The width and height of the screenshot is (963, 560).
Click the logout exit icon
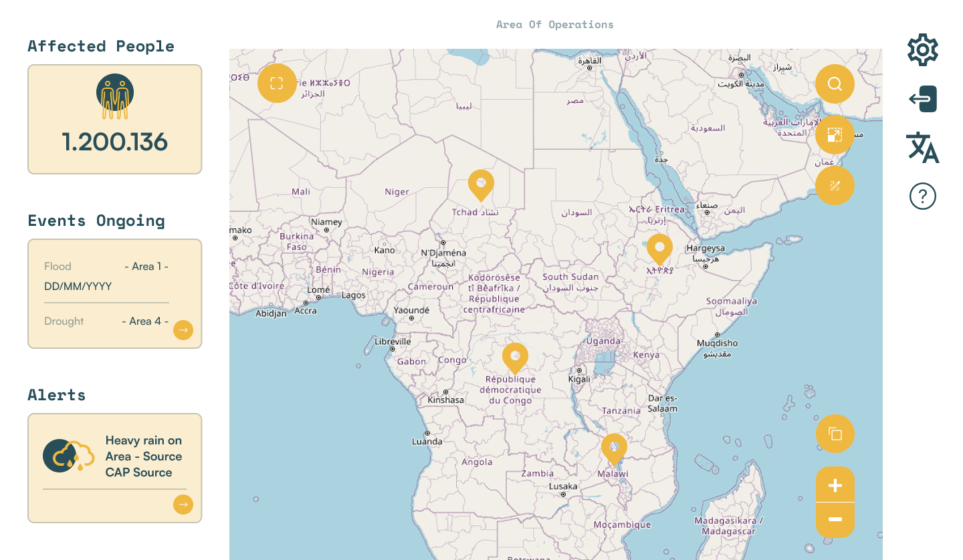click(923, 99)
